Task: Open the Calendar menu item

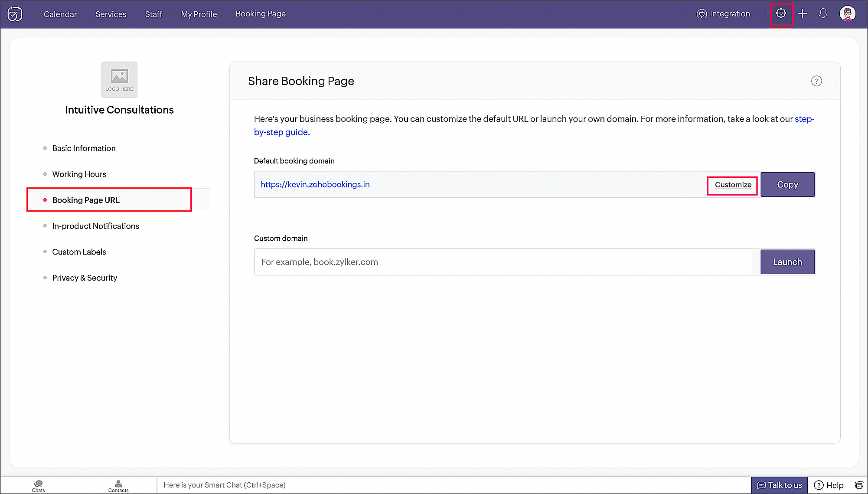Action: [60, 14]
